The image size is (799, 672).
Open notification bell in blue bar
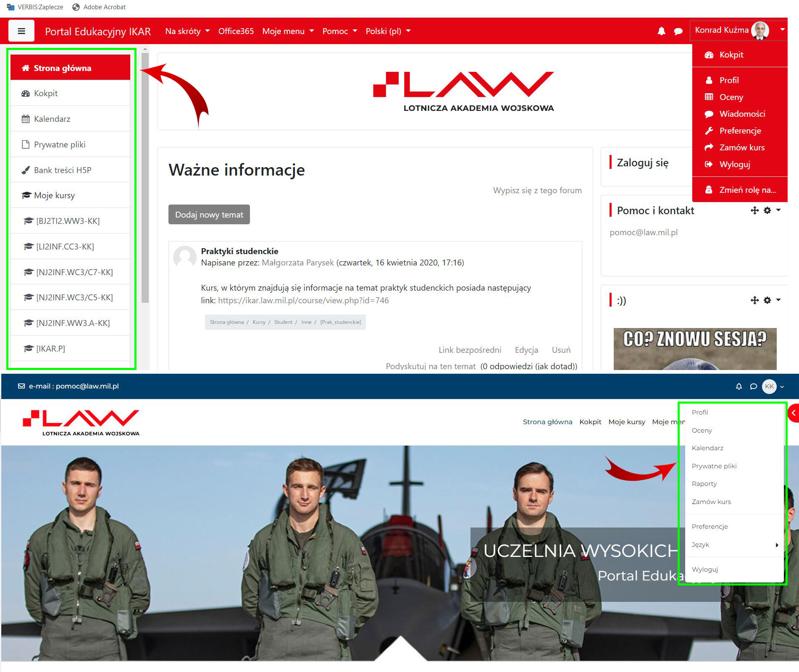point(739,386)
